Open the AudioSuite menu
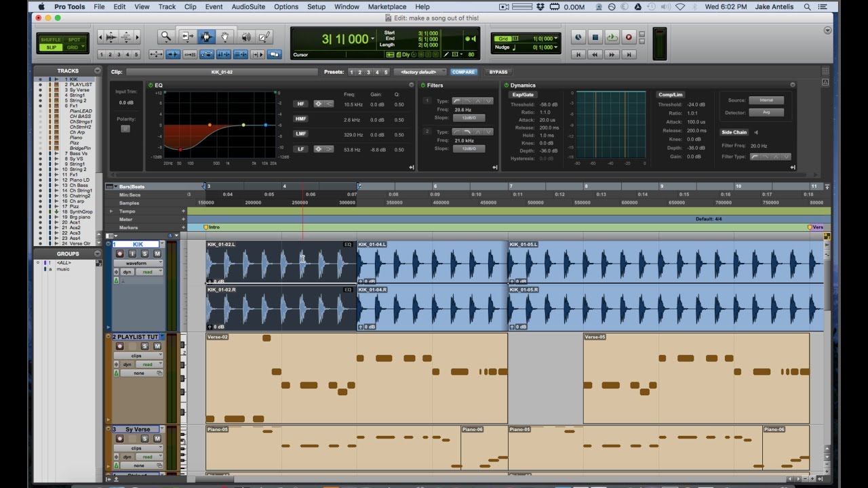Image resolution: width=868 pixels, height=488 pixels. coord(248,7)
